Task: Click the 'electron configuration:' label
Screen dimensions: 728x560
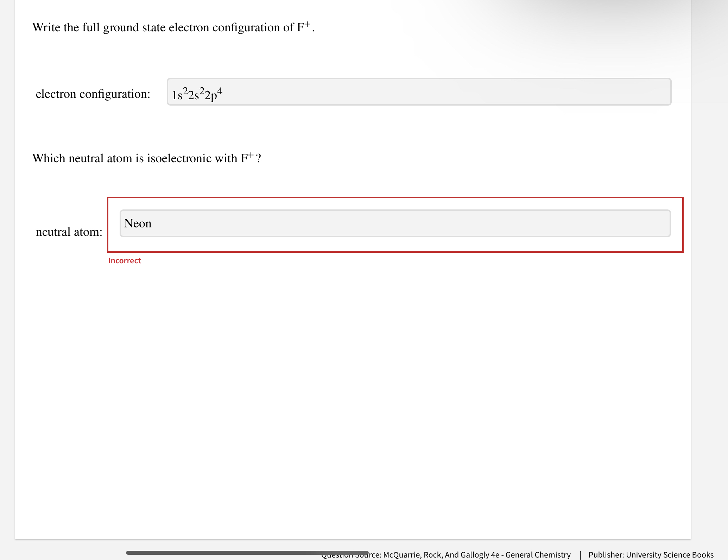Action: click(93, 94)
